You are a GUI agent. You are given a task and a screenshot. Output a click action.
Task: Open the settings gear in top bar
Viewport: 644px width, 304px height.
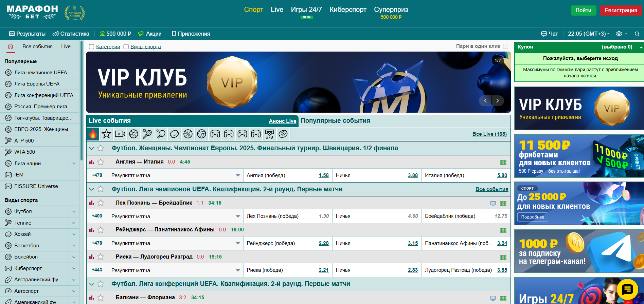(619, 34)
